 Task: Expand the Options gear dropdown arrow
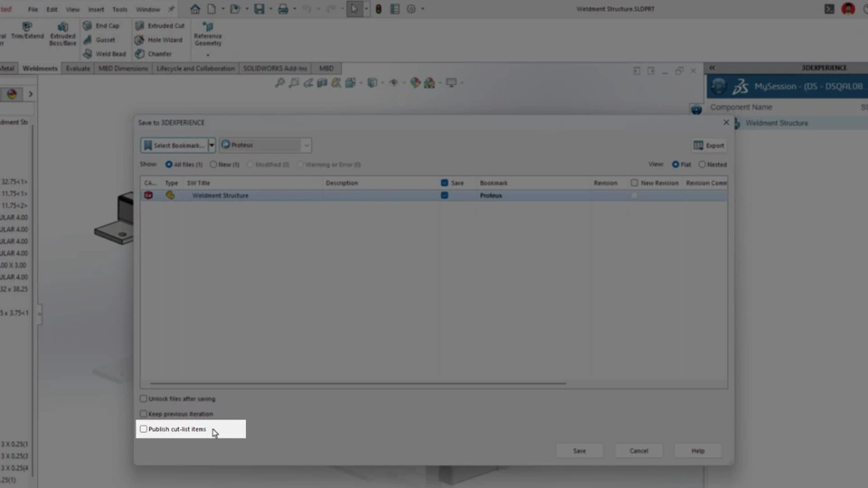[422, 9]
